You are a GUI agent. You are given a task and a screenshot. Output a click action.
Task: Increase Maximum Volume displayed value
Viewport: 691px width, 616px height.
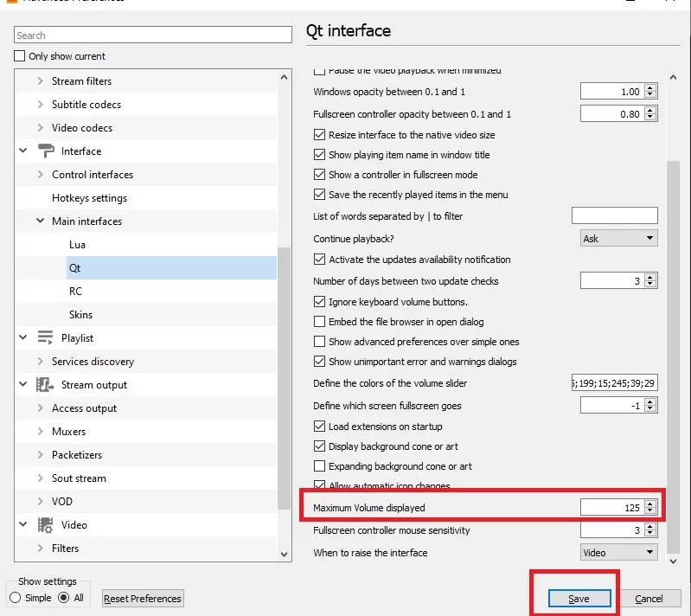(650, 504)
